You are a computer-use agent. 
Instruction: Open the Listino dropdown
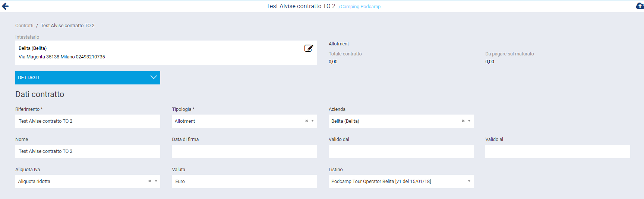click(x=469, y=181)
